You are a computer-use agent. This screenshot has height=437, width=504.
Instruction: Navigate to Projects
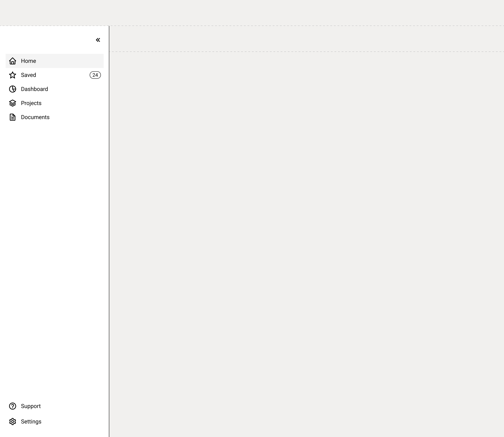(55, 103)
